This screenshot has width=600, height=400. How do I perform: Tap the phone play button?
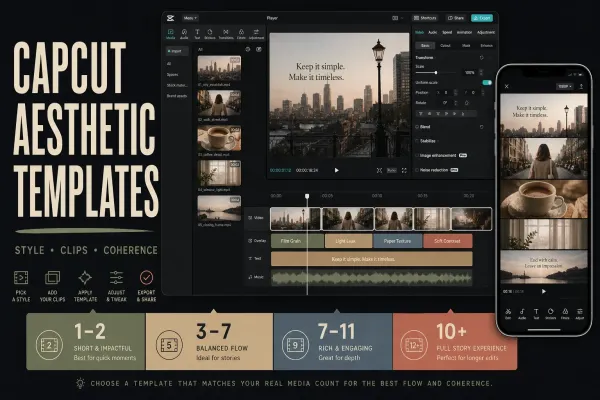(544, 291)
